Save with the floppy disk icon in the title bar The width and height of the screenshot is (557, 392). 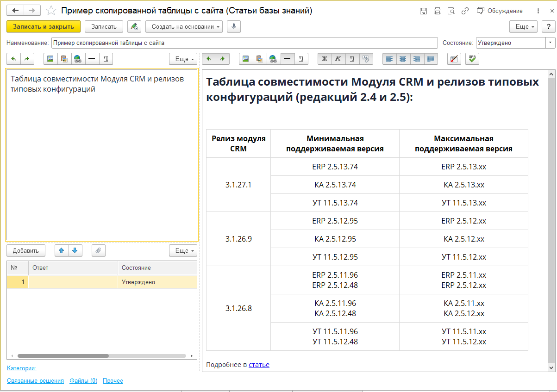point(423,11)
